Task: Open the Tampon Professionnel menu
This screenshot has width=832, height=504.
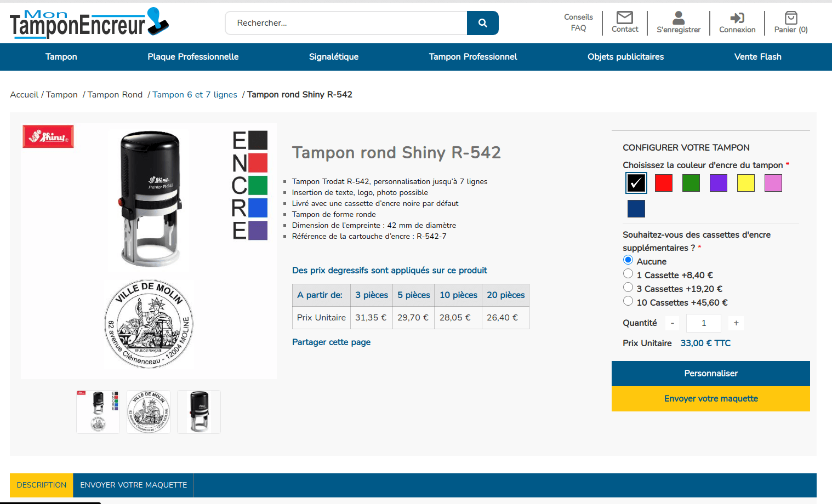Action: (473, 57)
